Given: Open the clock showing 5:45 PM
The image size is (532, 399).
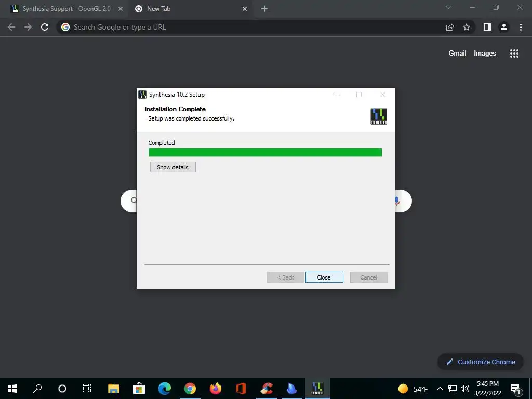Looking at the screenshot, I should 488,389.
